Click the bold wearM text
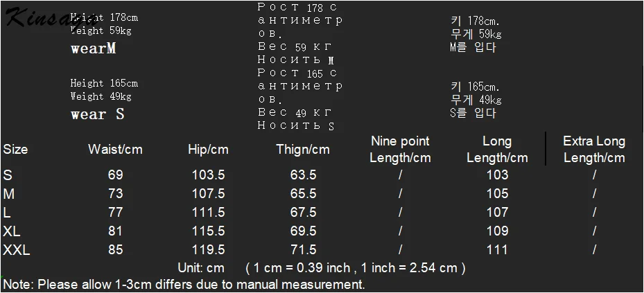Screen dimensions: 644x293 (x=93, y=49)
